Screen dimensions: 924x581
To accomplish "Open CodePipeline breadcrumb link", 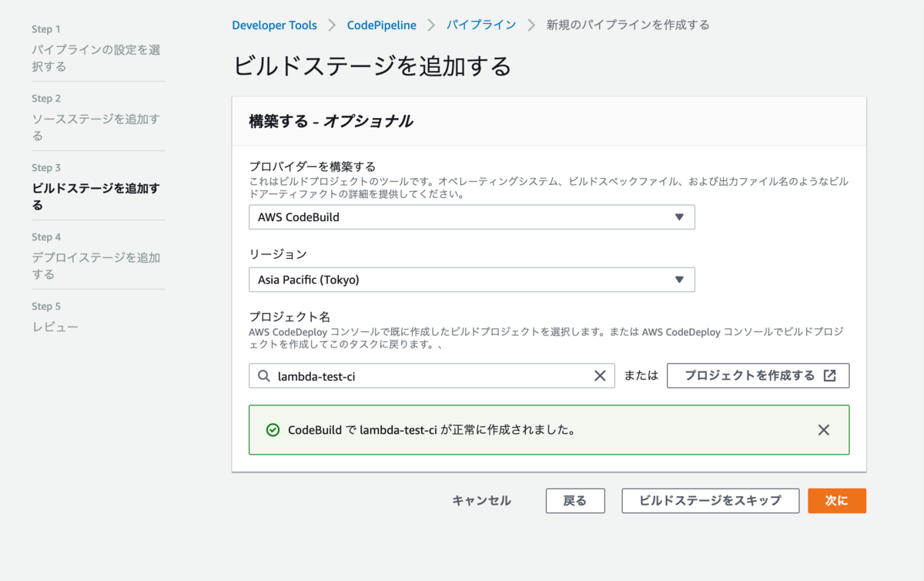I will pyautogui.click(x=381, y=25).
